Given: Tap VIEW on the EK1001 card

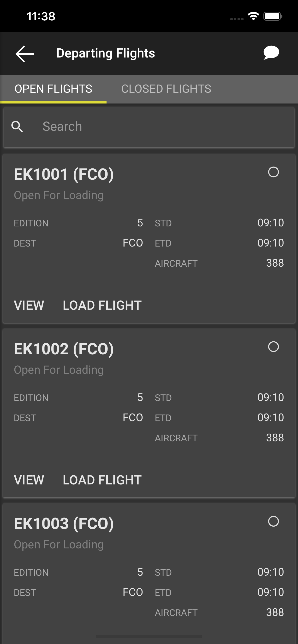Looking at the screenshot, I should [29, 305].
